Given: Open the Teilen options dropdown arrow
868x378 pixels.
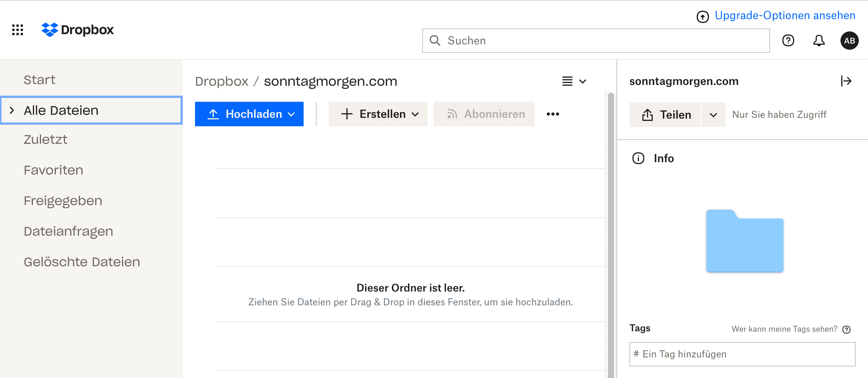Looking at the screenshot, I should tap(714, 115).
